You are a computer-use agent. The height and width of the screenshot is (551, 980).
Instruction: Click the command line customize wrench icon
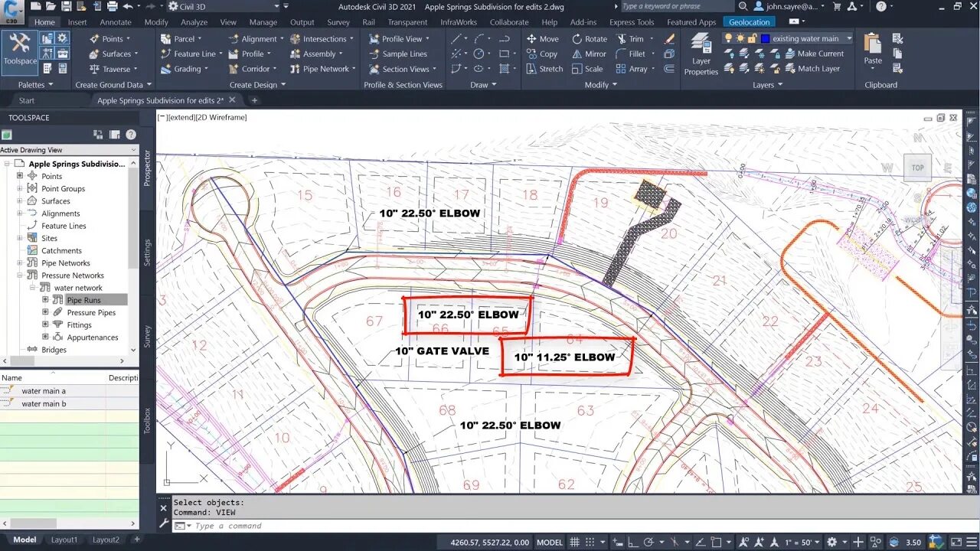163,524
